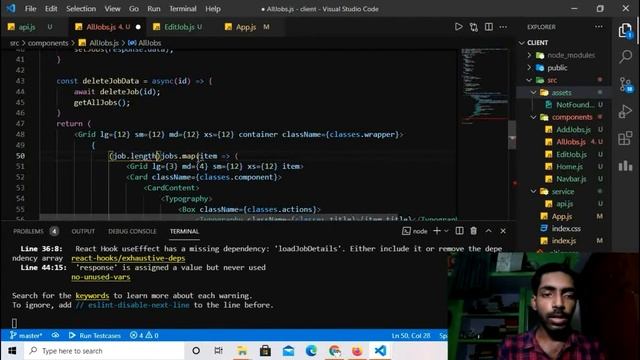
Task: Switch to the App.js editor tab
Action: point(246,27)
